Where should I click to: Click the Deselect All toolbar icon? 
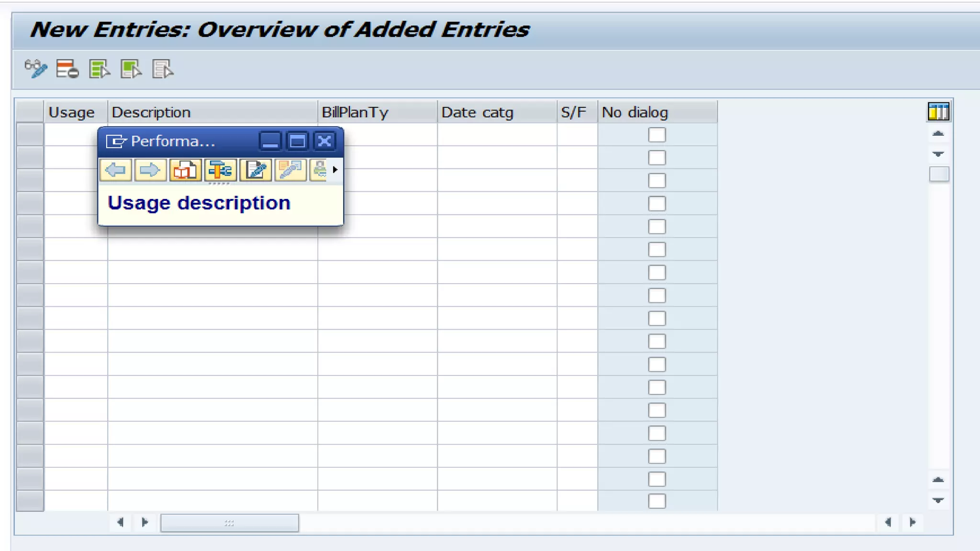pyautogui.click(x=163, y=69)
